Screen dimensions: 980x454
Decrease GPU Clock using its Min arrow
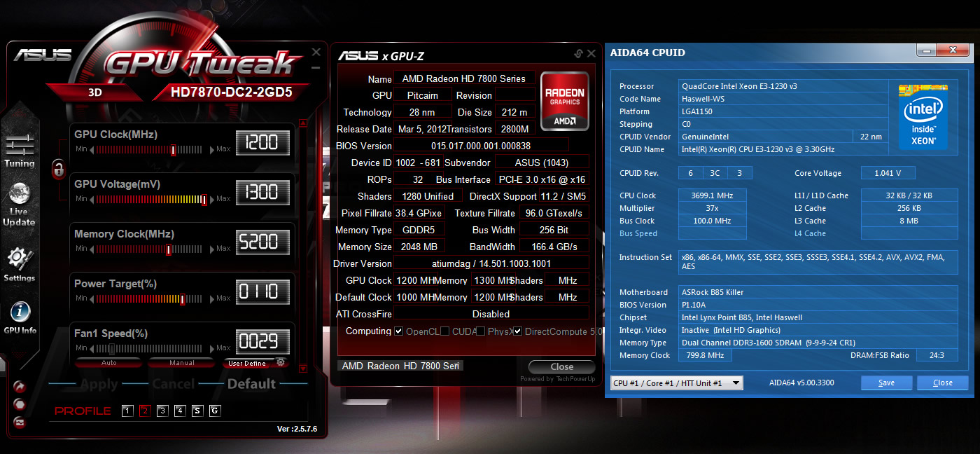pos(91,149)
